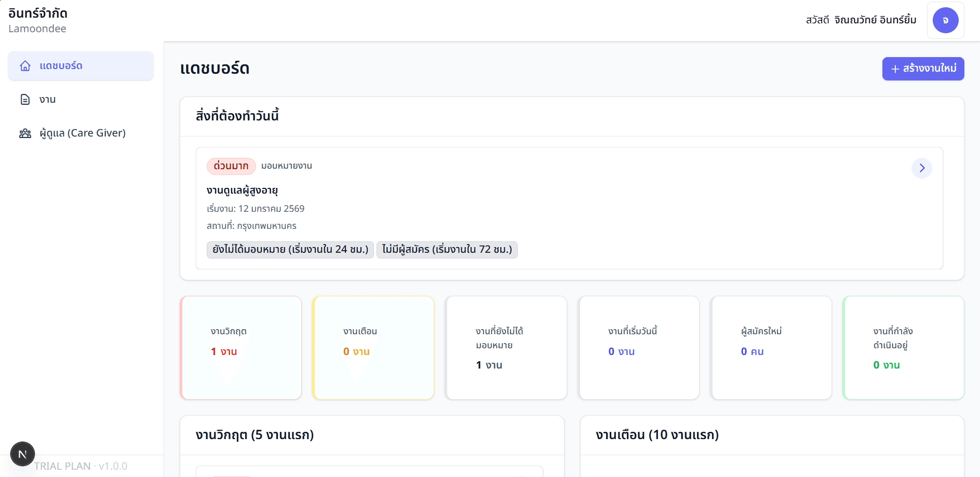Select the งานที่ยังไม่ได้มอบหมาย stat card

(x=506, y=348)
